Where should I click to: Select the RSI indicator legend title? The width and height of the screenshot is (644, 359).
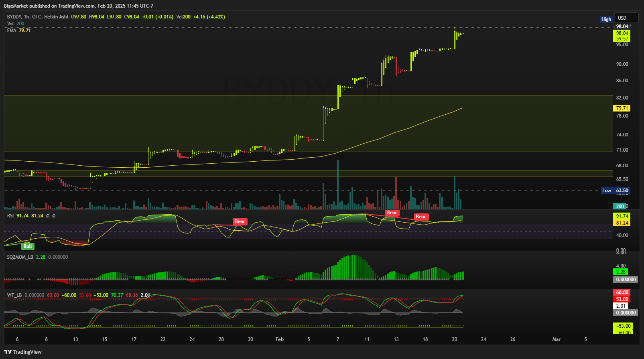coord(10,216)
